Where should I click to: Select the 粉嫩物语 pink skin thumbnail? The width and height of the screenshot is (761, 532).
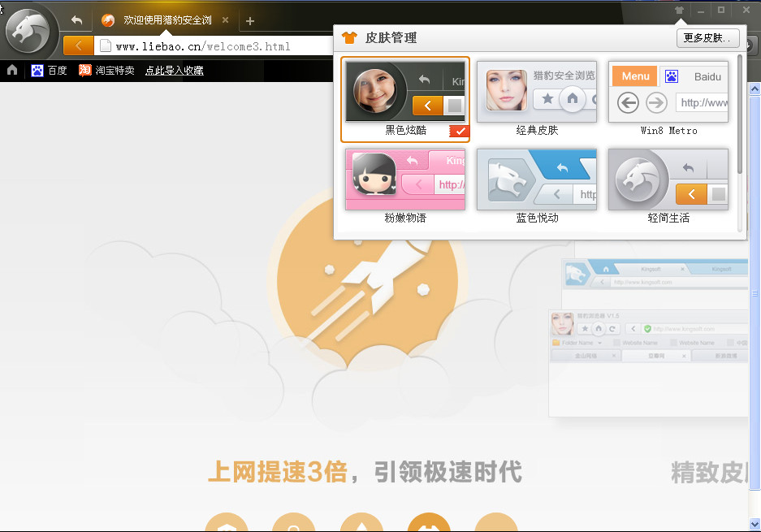tap(405, 179)
